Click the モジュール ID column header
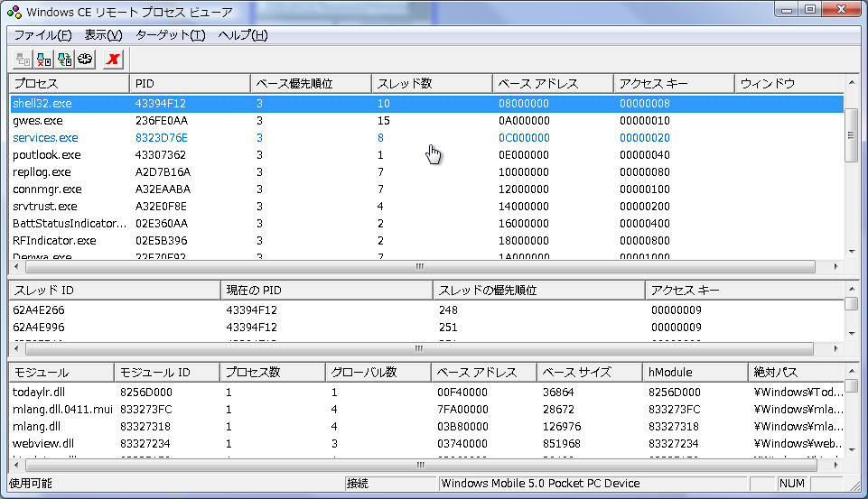This screenshot has height=499, width=868. point(166,373)
